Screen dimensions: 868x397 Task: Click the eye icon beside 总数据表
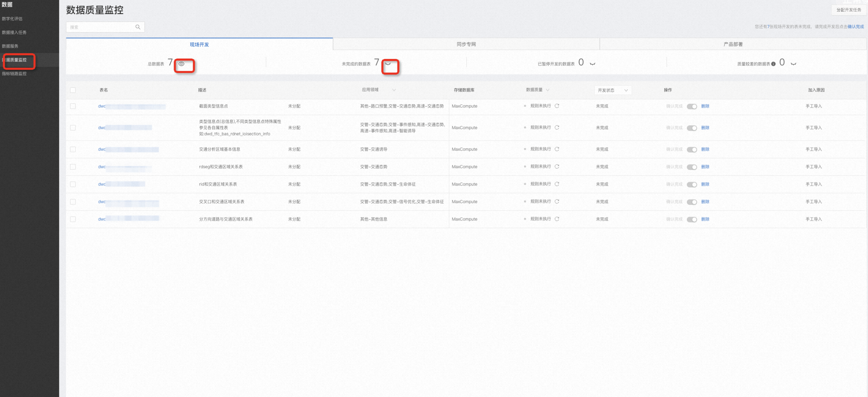click(x=181, y=64)
